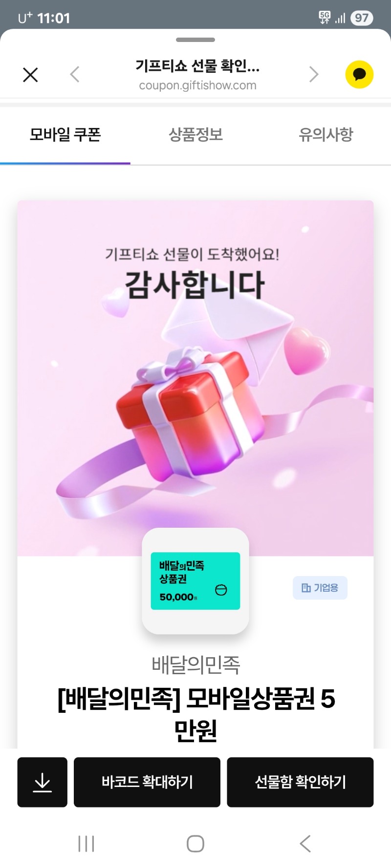Tap the 기프티쇼 선물 확인 page title
The image size is (391, 868).
pos(197,66)
